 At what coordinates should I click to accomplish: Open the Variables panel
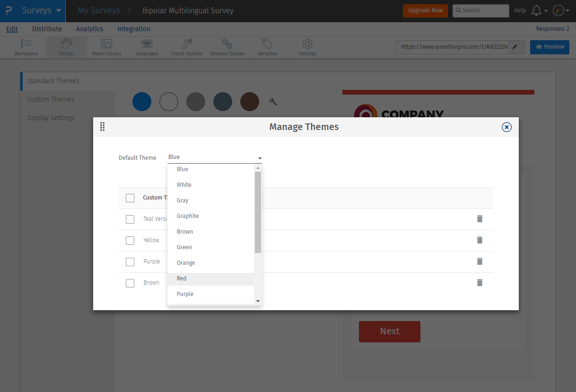[x=267, y=47]
